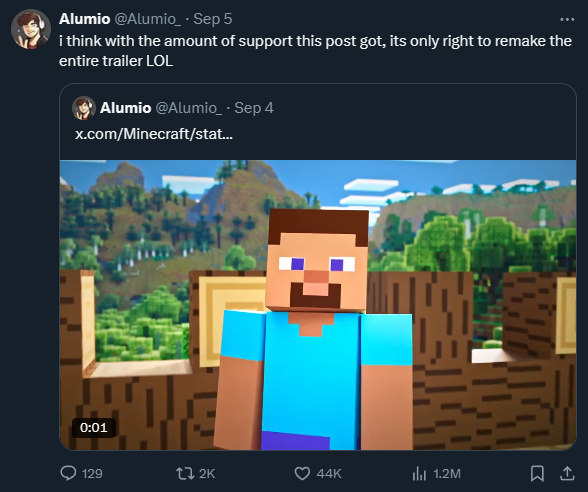The width and height of the screenshot is (588, 492).
Task: Open the three-dot more options menu
Action: [567, 20]
